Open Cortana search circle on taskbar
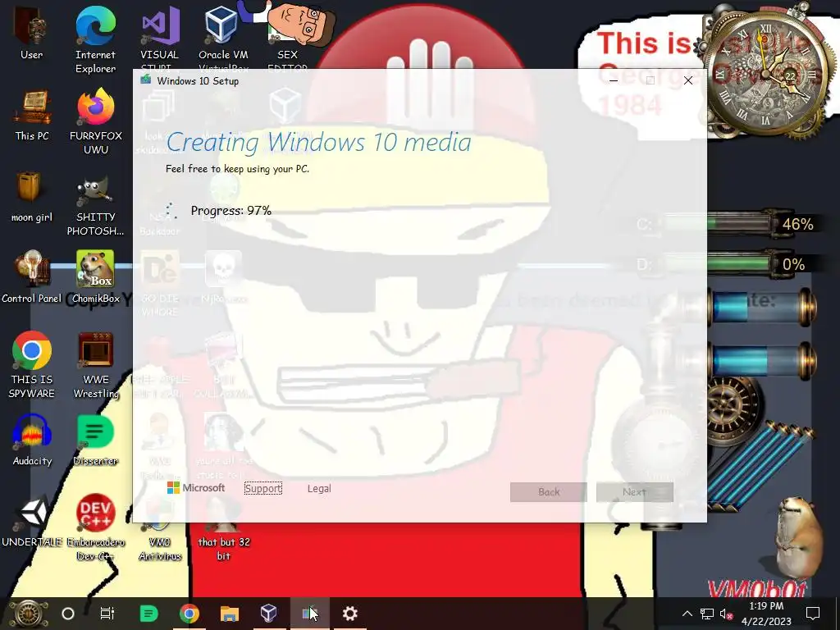The width and height of the screenshot is (840, 630). (x=68, y=614)
